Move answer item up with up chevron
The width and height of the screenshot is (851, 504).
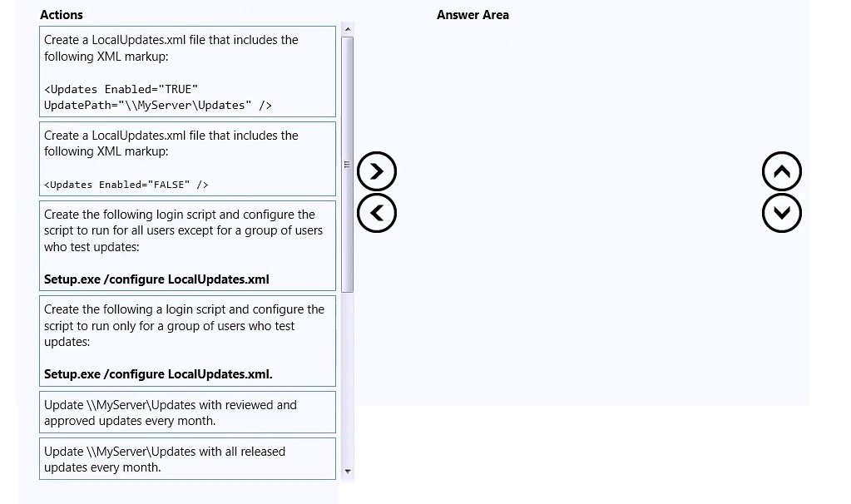click(x=781, y=171)
